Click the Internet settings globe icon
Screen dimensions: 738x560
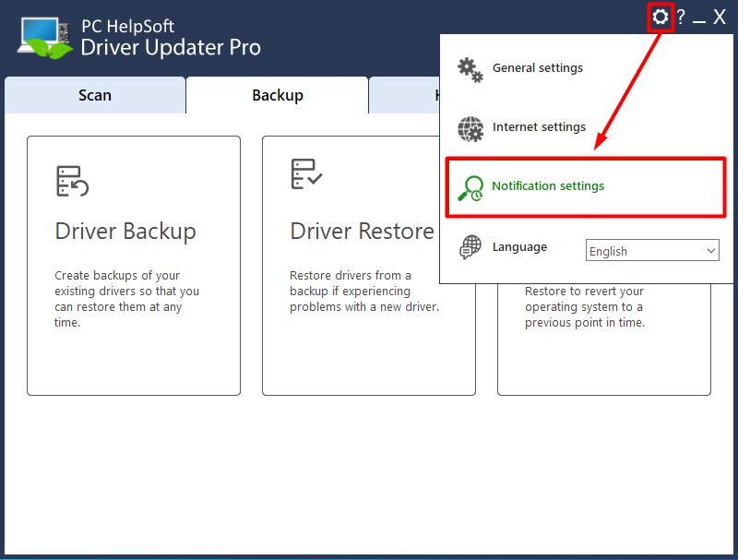point(470,129)
